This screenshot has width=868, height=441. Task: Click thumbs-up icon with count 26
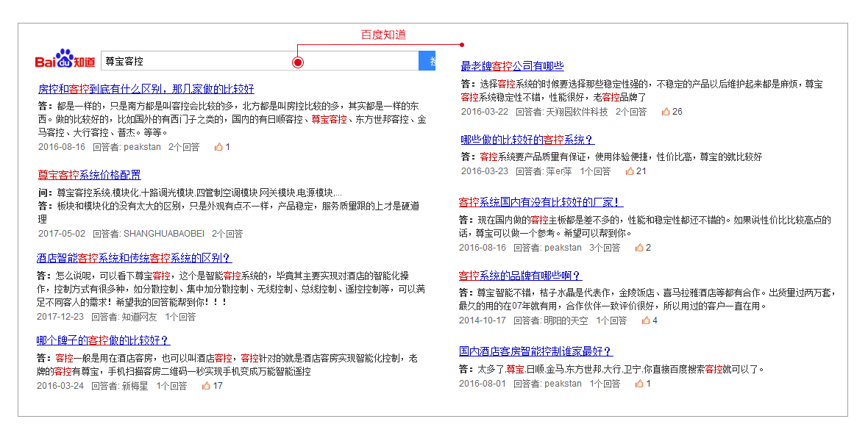(x=666, y=111)
